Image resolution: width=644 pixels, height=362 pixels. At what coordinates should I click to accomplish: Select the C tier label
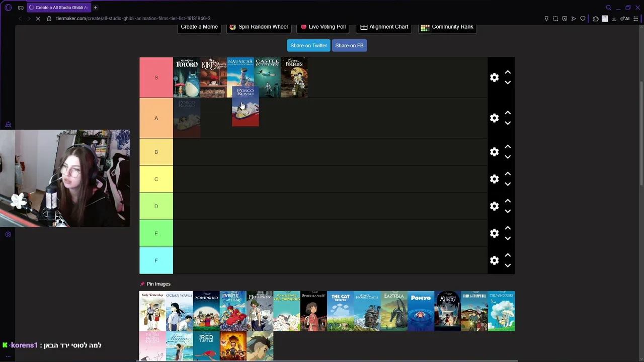click(x=156, y=179)
